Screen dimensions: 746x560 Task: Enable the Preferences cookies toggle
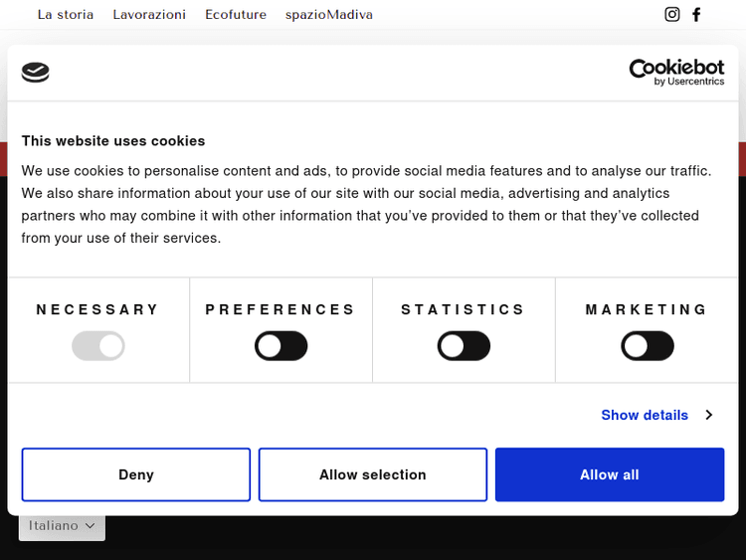point(281,346)
